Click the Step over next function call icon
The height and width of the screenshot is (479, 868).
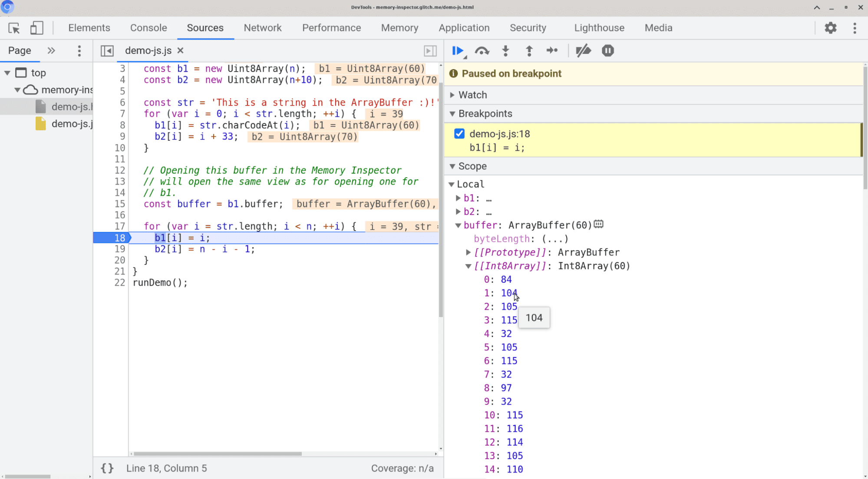click(482, 51)
